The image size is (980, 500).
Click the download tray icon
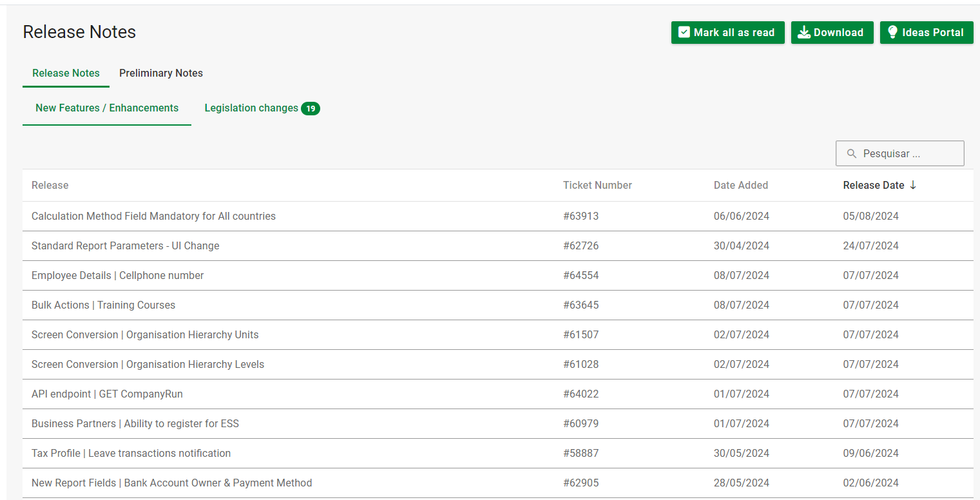(803, 32)
